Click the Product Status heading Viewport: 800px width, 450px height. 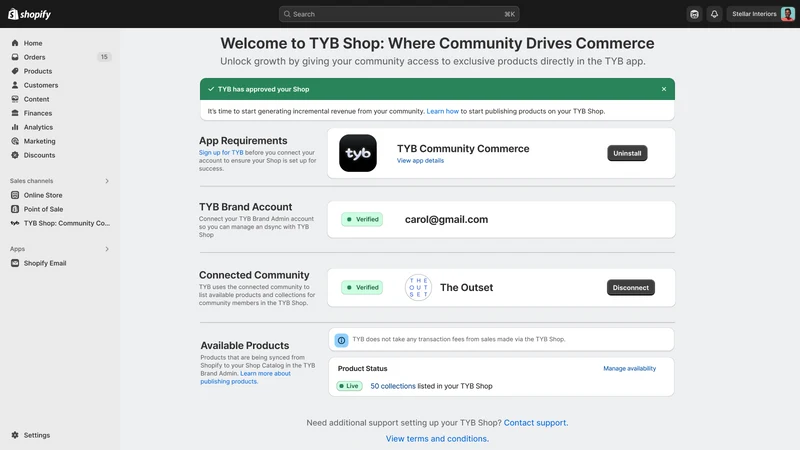tap(362, 368)
